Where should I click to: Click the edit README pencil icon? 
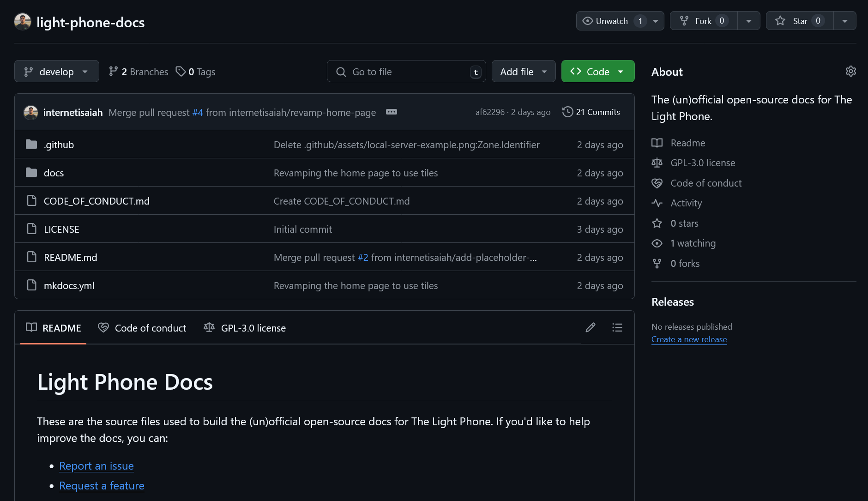[591, 327]
